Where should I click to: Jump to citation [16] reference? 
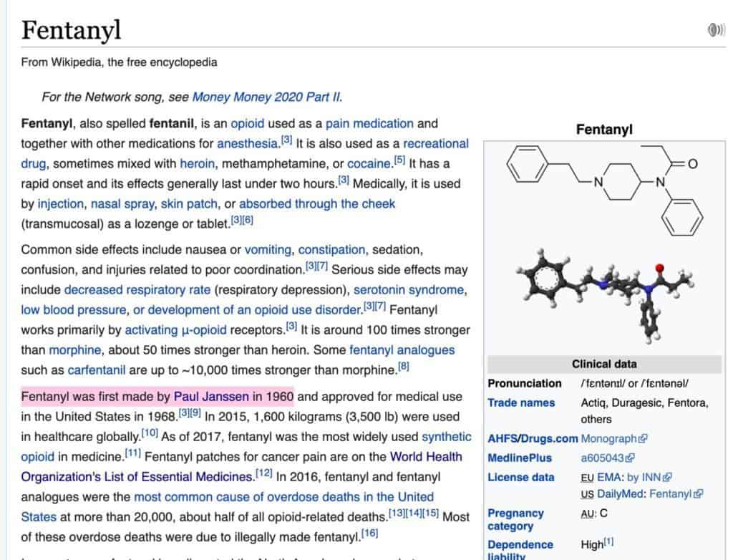click(369, 534)
